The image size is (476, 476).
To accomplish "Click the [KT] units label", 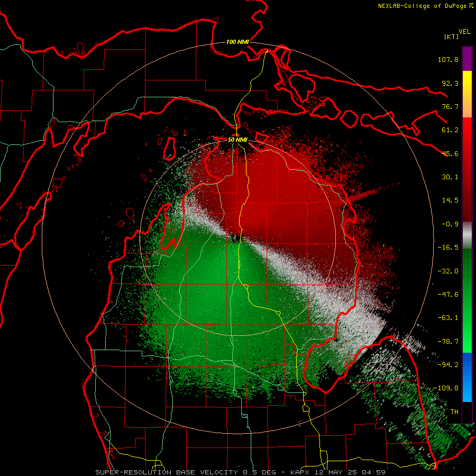I will coord(451,36).
